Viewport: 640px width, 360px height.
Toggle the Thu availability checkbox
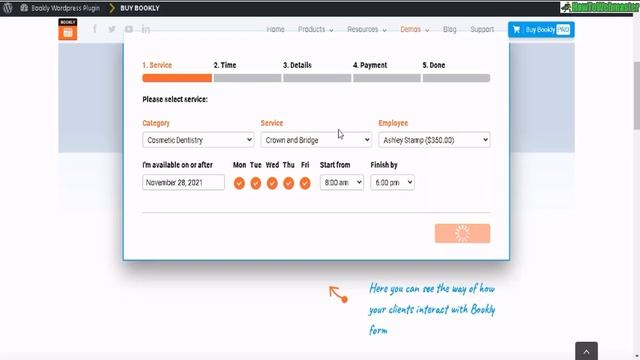289,183
